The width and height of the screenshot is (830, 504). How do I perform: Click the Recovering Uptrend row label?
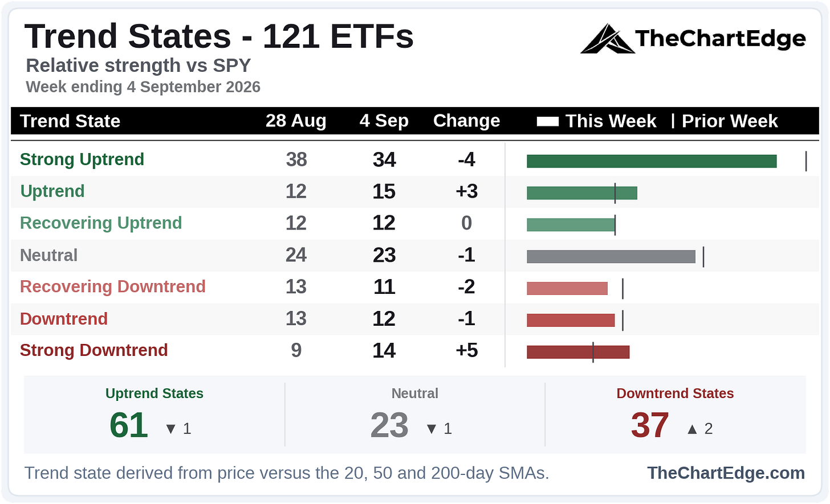101,223
